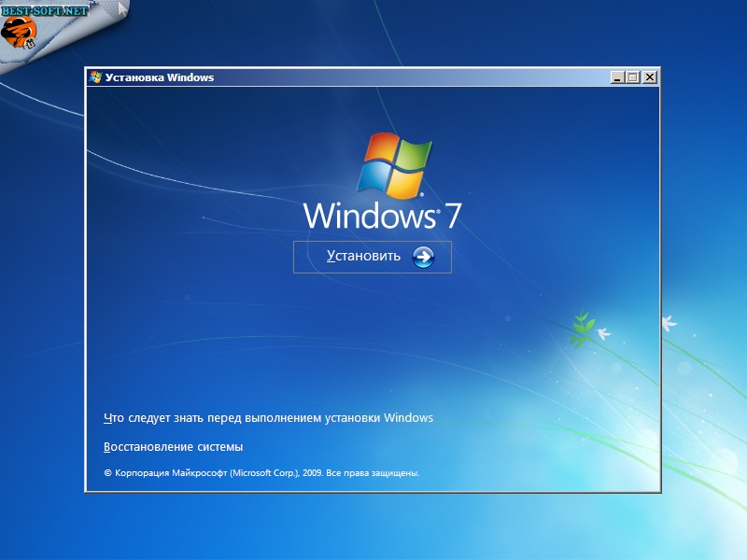Close the Установка Windows window

[x=649, y=77]
